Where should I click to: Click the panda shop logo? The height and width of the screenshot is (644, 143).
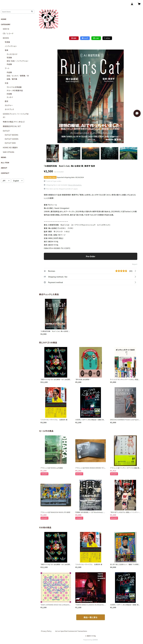click(x=49, y=19)
